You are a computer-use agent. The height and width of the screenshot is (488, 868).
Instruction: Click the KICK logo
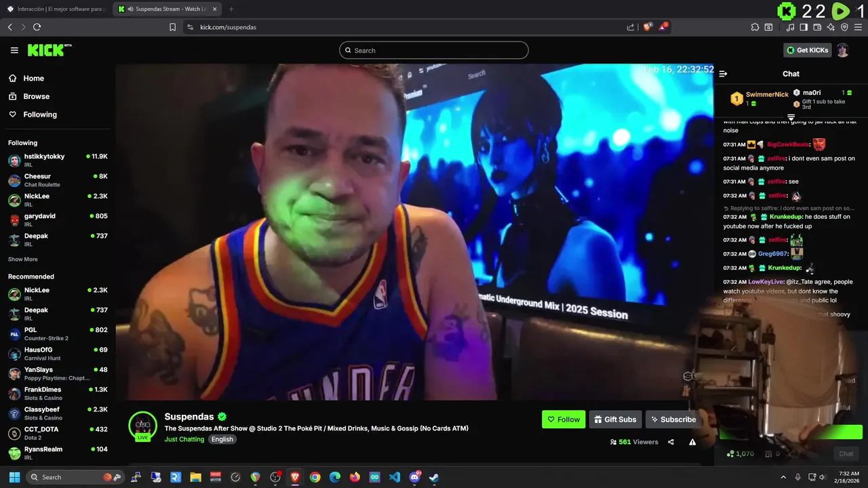pyautogui.click(x=50, y=50)
